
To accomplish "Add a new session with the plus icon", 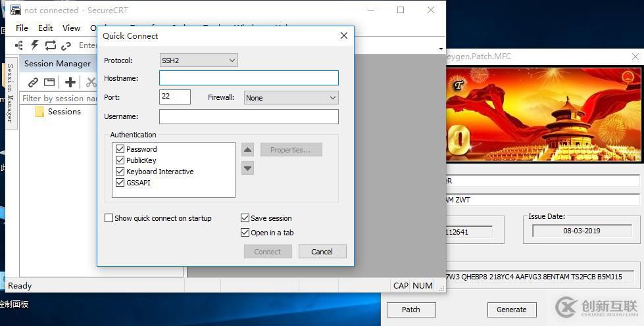I will [x=70, y=82].
